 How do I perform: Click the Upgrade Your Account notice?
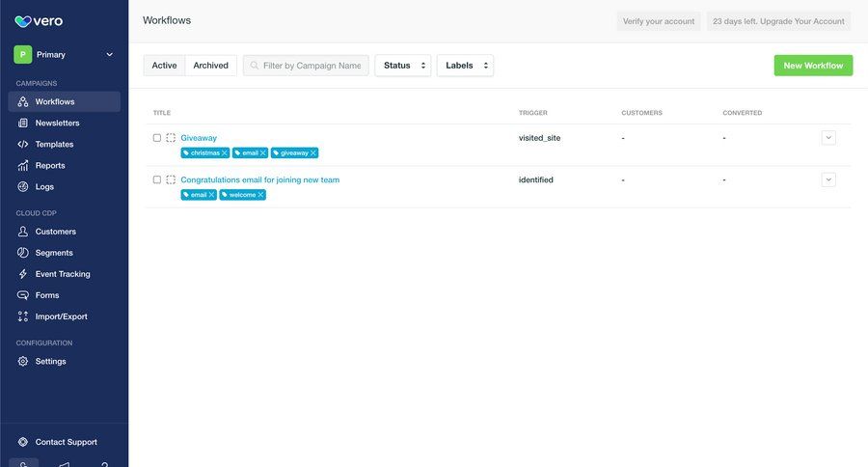point(778,21)
